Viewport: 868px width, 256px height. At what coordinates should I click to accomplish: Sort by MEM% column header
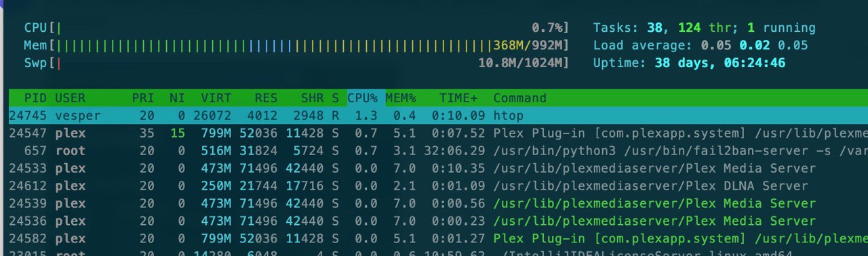tap(401, 98)
